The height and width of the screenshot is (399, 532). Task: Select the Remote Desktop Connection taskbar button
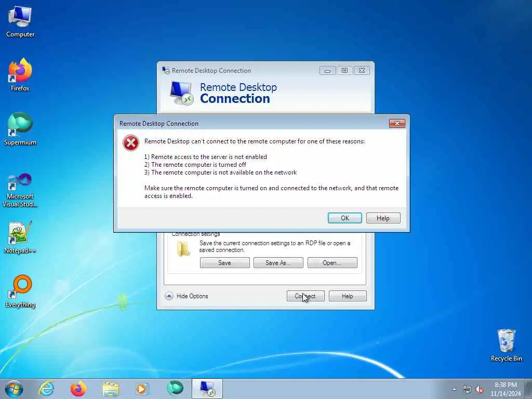(207, 389)
